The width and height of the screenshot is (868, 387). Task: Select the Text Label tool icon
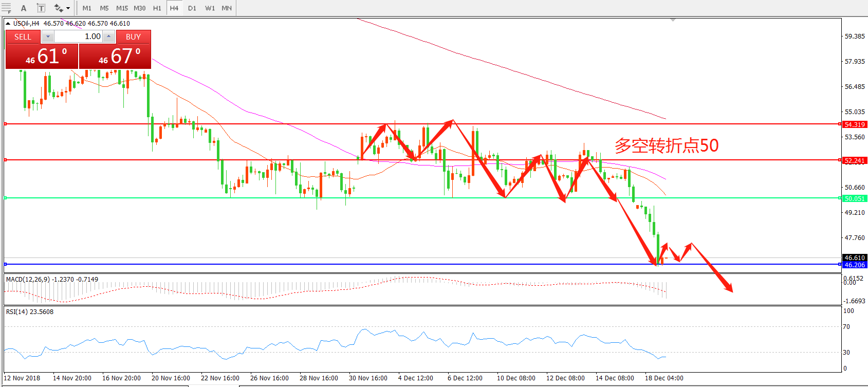pyautogui.click(x=41, y=8)
